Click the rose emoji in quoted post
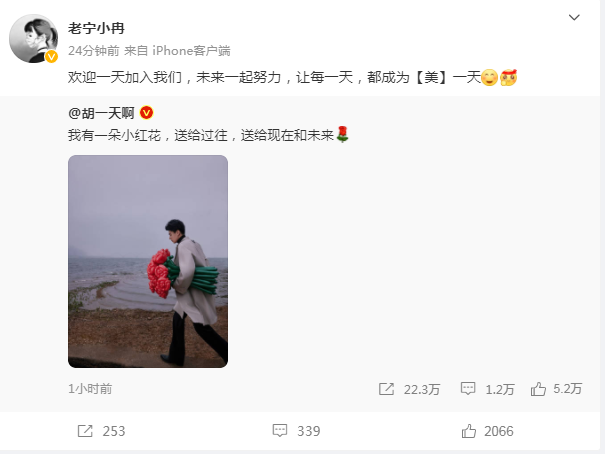The width and height of the screenshot is (605, 454). 342,134
